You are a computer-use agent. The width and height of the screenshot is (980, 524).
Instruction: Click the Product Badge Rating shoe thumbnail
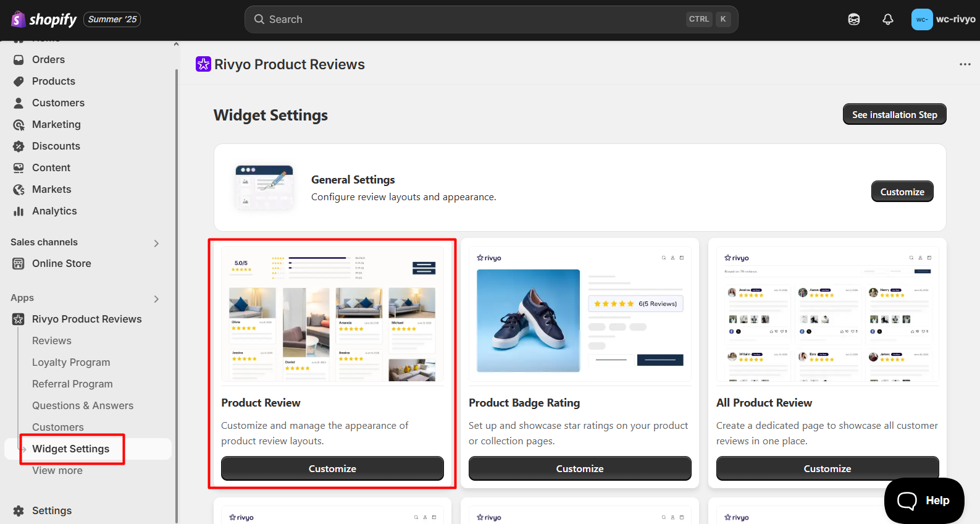(x=528, y=320)
